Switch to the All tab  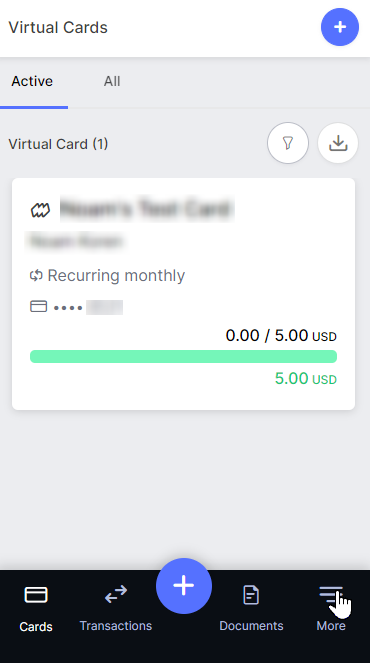[x=112, y=81]
